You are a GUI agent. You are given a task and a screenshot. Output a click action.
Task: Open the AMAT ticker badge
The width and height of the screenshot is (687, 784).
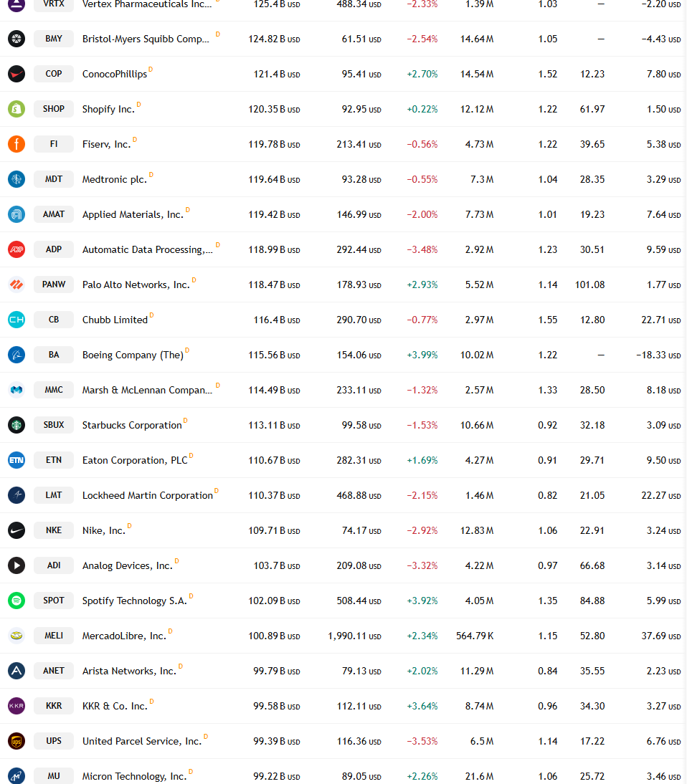54,214
